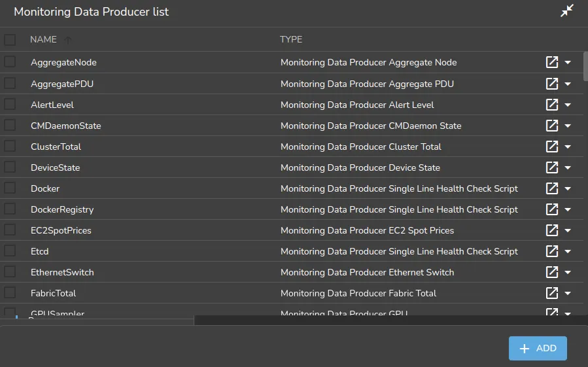Expand dropdown arrow for DeviceState row
The width and height of the screenshot is (588, 367).
pyautogui.click(x=568, y=167)
